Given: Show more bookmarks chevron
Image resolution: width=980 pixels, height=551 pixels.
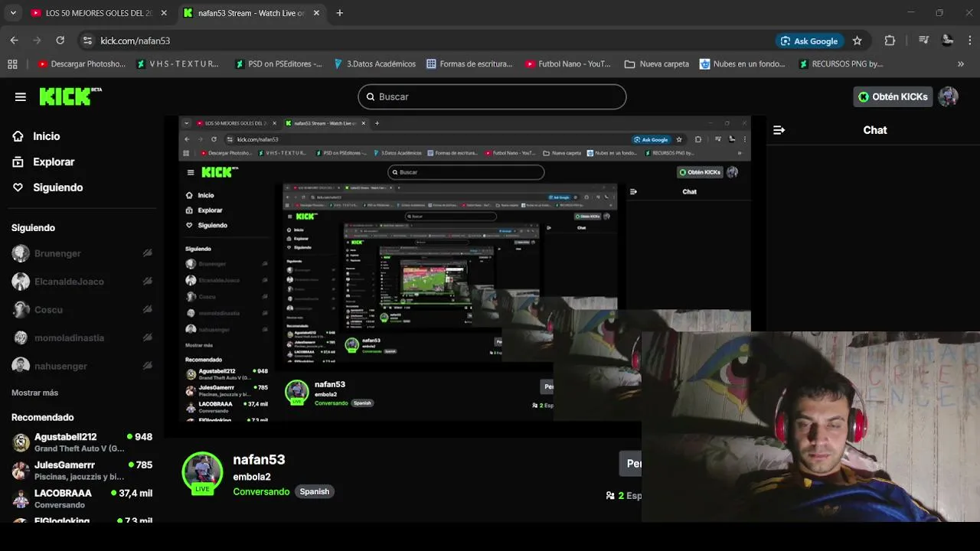Looking at the screenshot, I should click(961, 64).
